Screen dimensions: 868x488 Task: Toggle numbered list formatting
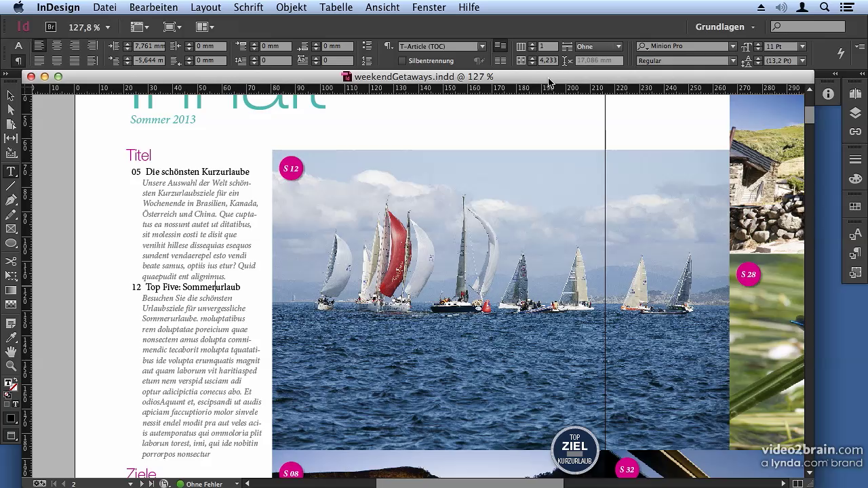367,60
